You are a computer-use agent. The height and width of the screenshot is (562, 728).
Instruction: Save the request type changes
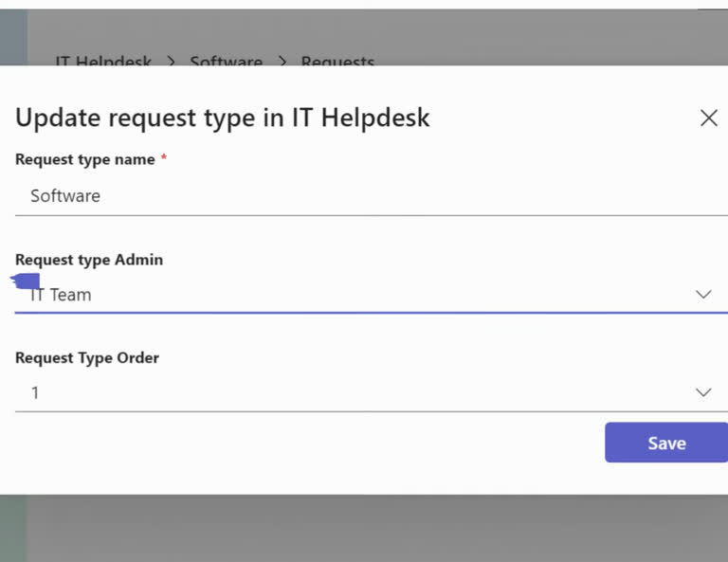(x=666, y=443)
